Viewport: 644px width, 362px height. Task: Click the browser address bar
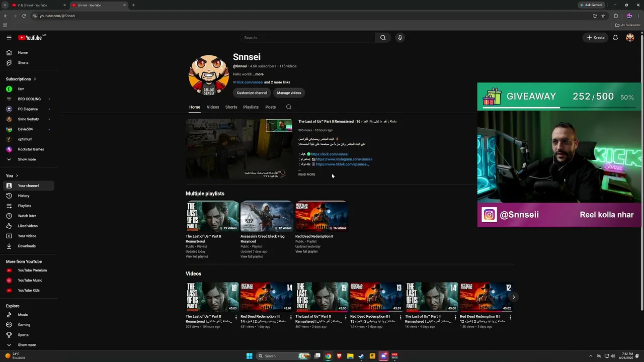point(312,16)
